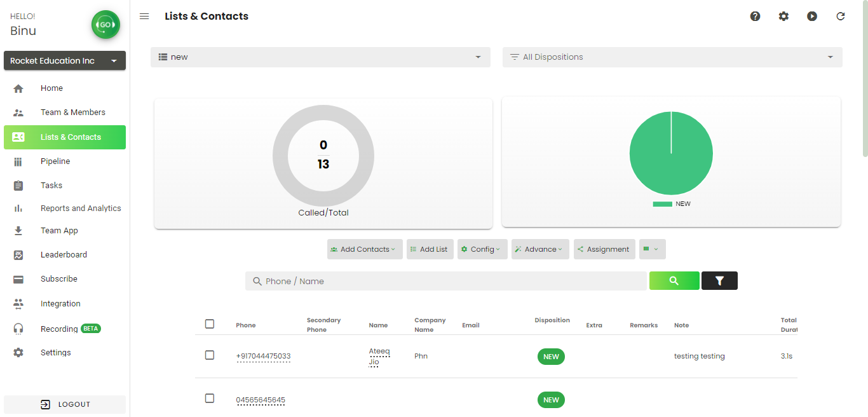This screenshot has width=868, height=417.
Task: Check the box for +917044475033 row
Action: (x=210, y=355)
